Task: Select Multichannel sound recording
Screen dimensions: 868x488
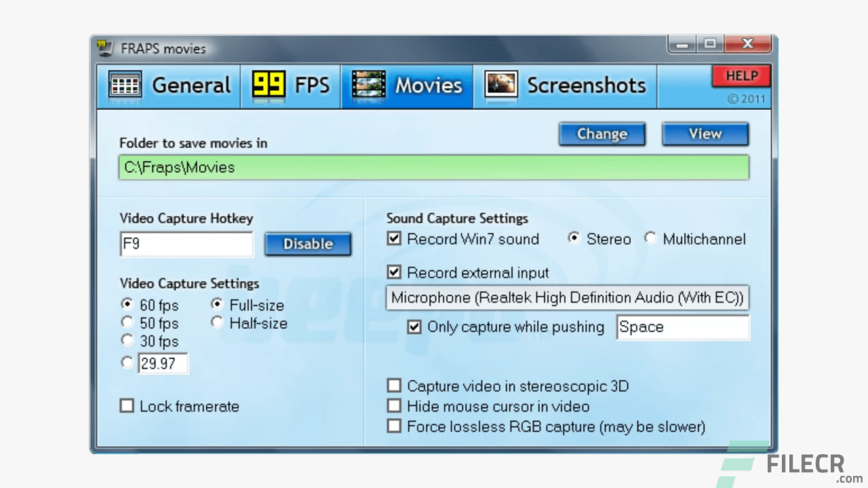Action: [x=651, y=238]
